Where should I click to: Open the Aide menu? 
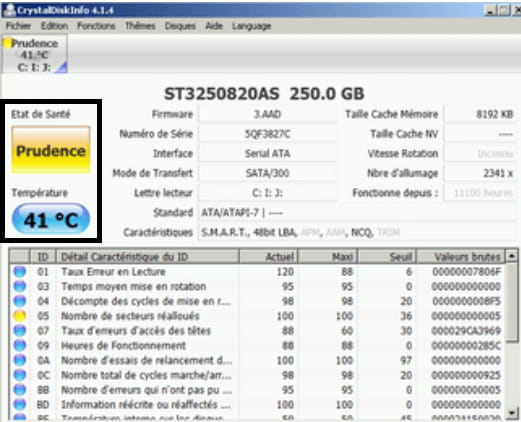coord(214,26)
